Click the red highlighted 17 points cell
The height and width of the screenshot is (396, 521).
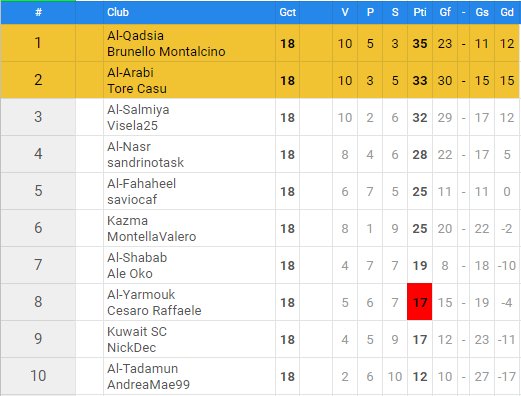[419, 302]
